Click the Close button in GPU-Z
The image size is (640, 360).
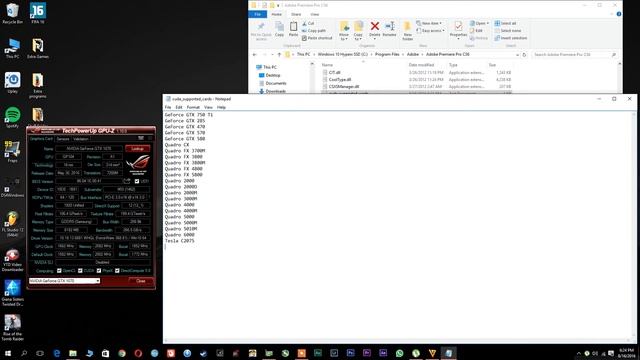(141, 281)
